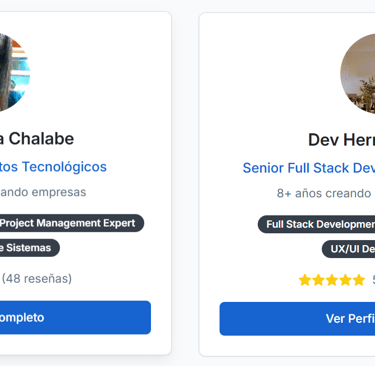Click the Ver Perfil button
The image size is (375, 366).
[x=297, y=319]
